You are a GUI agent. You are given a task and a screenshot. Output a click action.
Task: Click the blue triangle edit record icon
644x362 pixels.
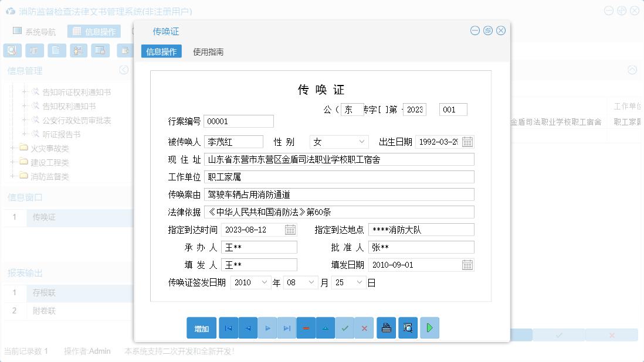pyautogui.click(x=326, y=327)
